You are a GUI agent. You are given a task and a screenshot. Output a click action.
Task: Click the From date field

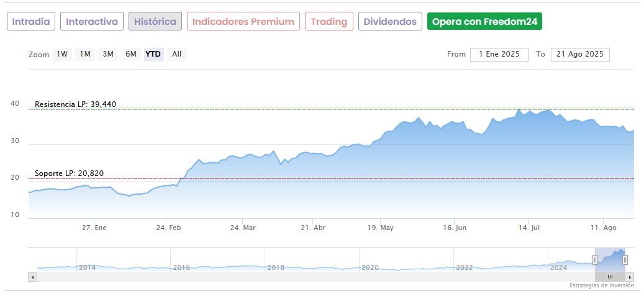point(499,54)
